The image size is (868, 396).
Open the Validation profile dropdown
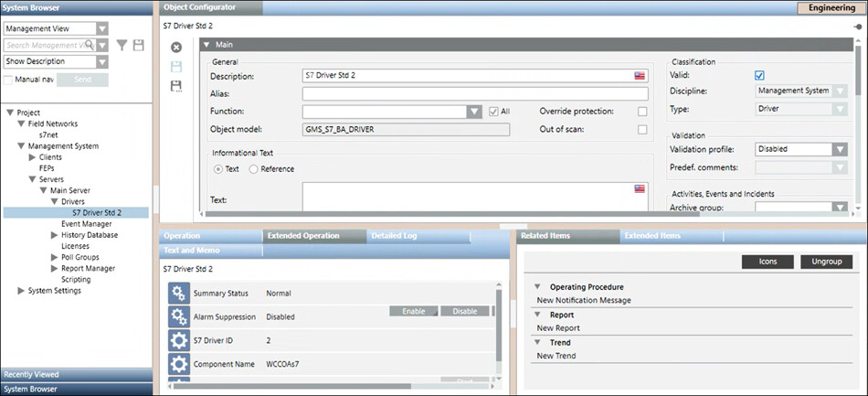(x=840, y=148)
